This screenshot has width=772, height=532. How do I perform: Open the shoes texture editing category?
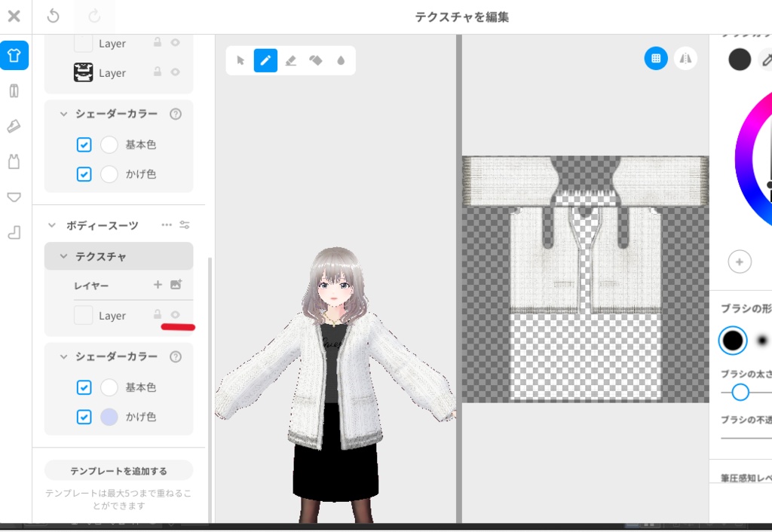pos(14,126)
